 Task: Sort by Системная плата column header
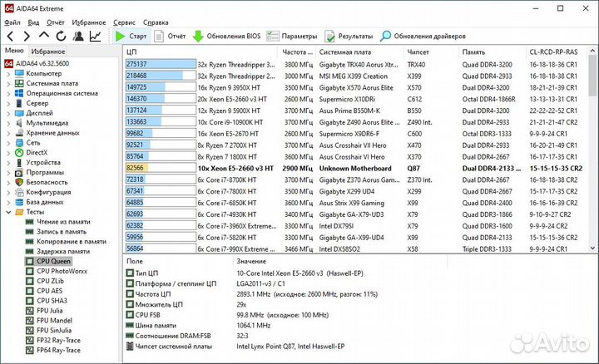pyautogui.click(x=359, y=52)
